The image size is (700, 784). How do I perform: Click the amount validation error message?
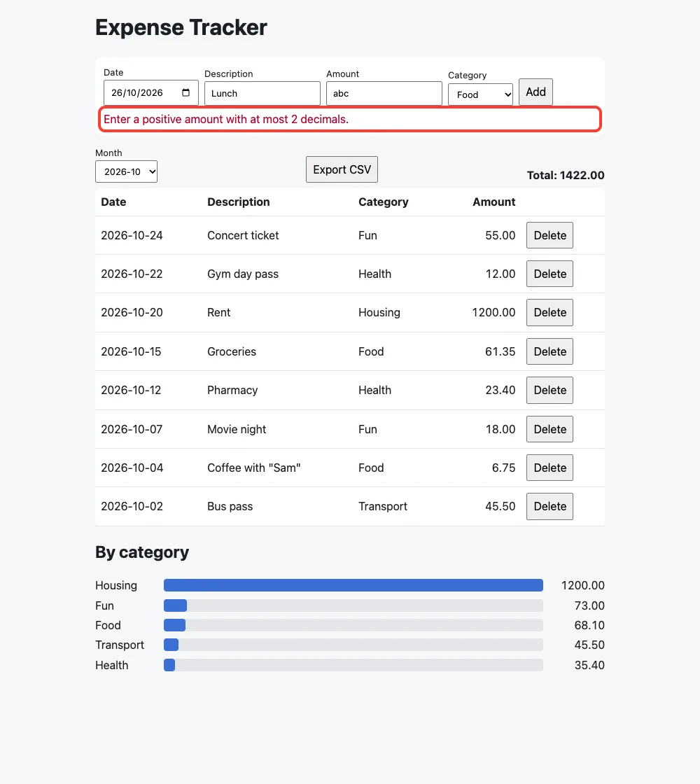click(x=226, y=120)
